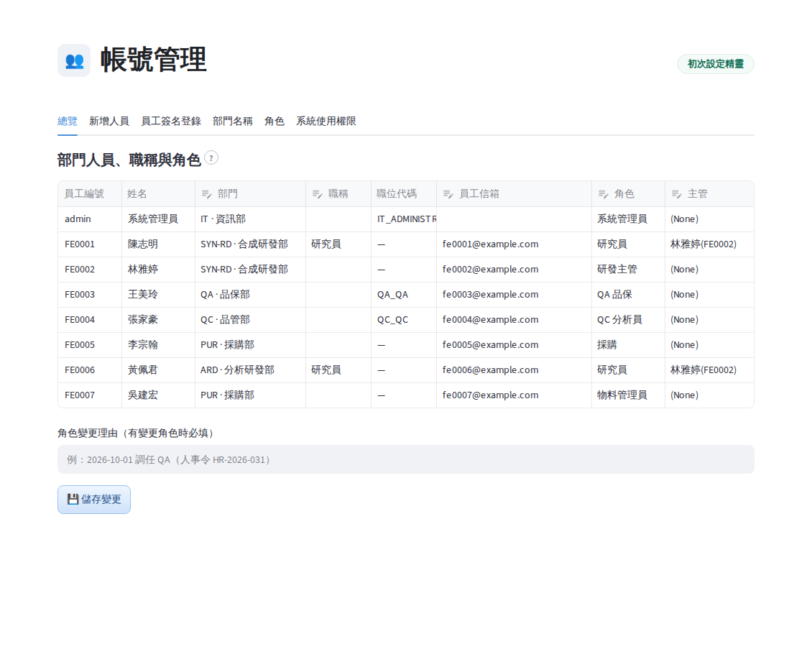Click the name 王美玲

[159, 295]
